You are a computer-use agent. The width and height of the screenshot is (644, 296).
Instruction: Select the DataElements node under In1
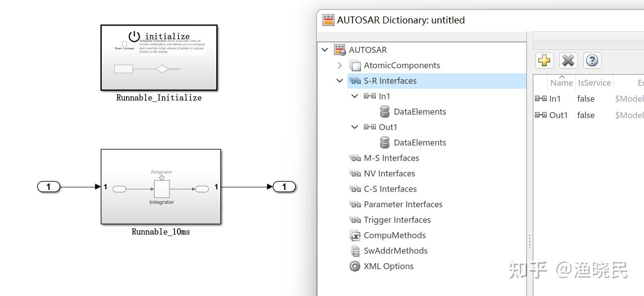420,112
